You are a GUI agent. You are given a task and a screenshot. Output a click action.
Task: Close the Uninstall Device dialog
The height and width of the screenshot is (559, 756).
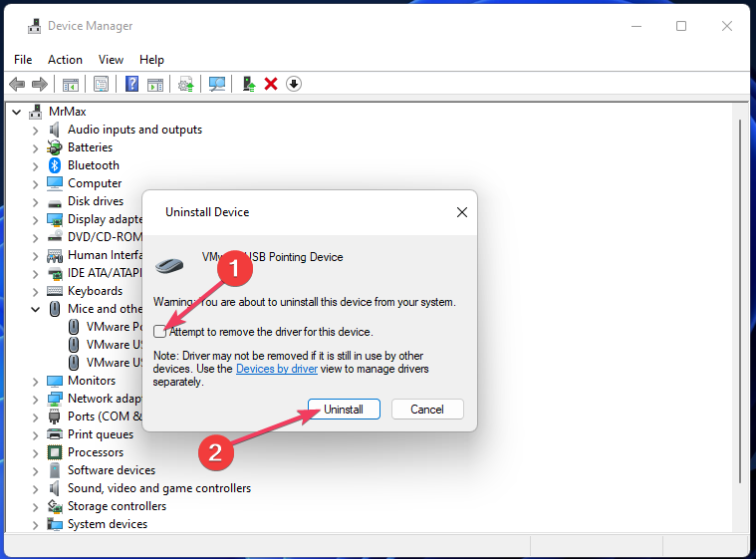[x=462, y=212]
